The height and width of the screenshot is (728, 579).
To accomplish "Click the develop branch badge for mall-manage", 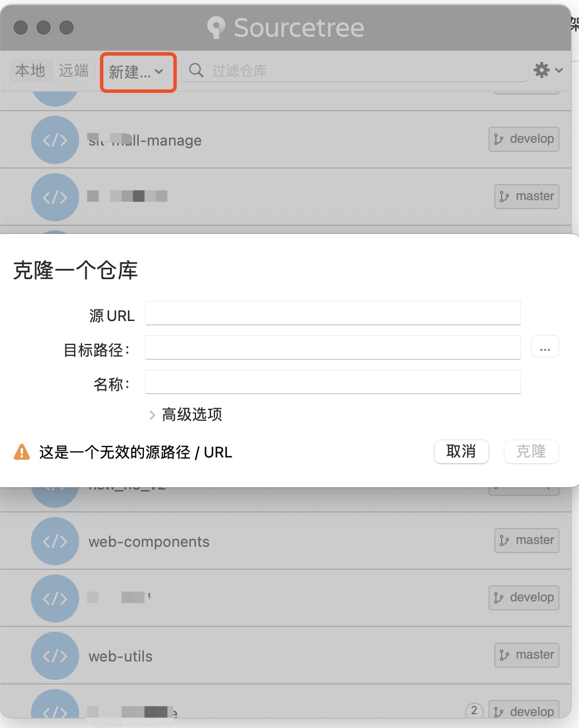I will [524, 139].
